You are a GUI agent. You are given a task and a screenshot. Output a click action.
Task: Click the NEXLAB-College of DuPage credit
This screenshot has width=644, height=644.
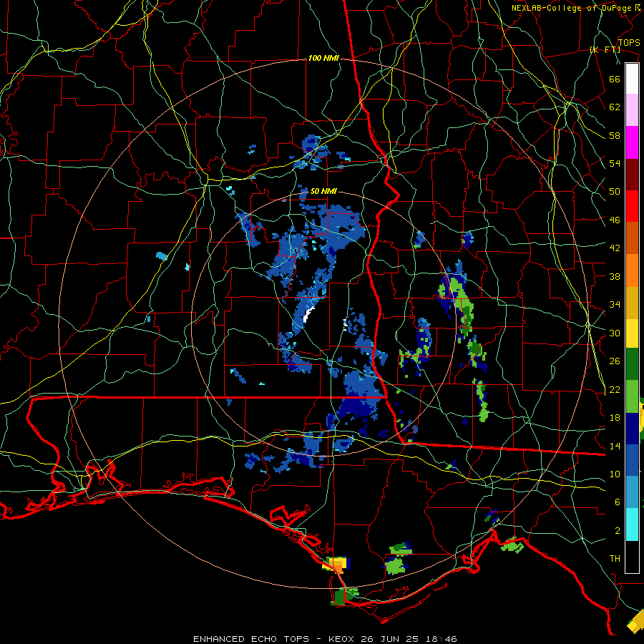575,8
